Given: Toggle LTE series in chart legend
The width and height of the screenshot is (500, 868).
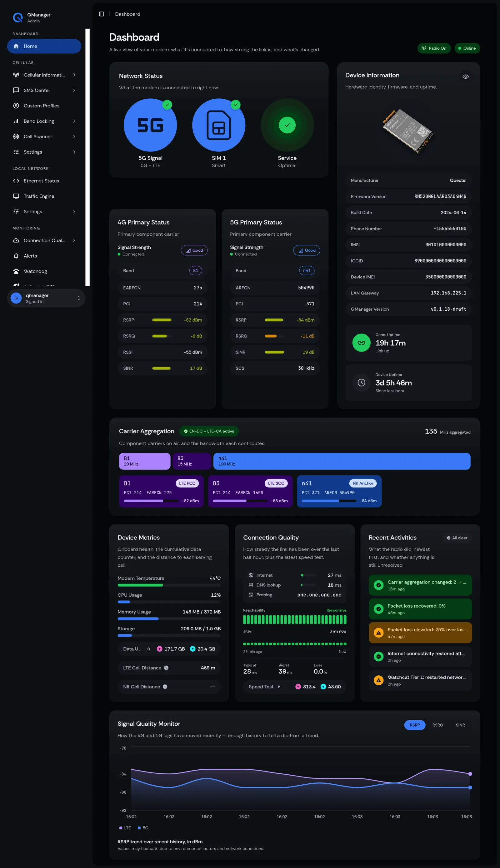Looking at the screenshot, I should click(x=125, y=828).
